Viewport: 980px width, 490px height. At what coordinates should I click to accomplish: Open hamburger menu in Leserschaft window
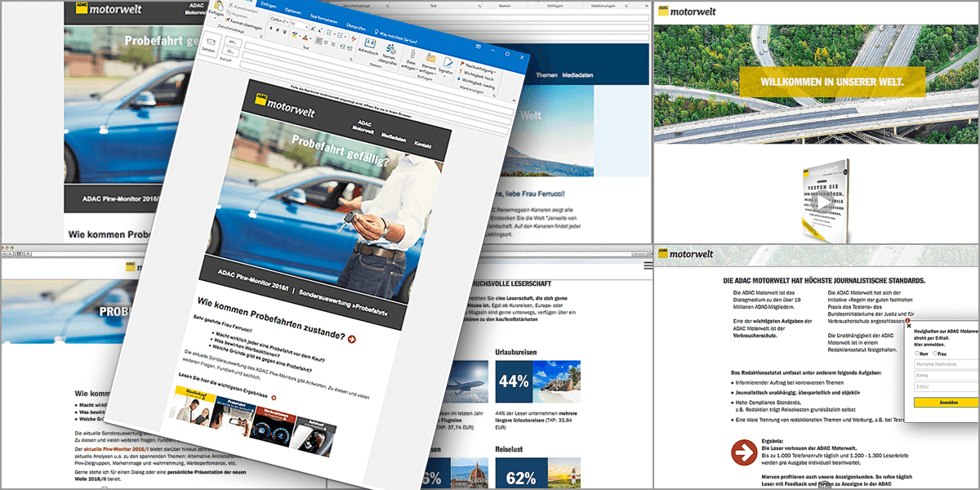648,266
